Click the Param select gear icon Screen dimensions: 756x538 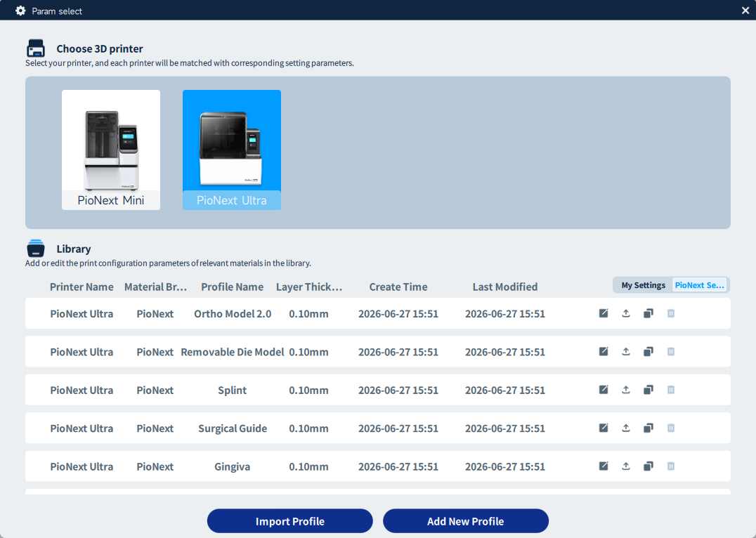point(20,11)
